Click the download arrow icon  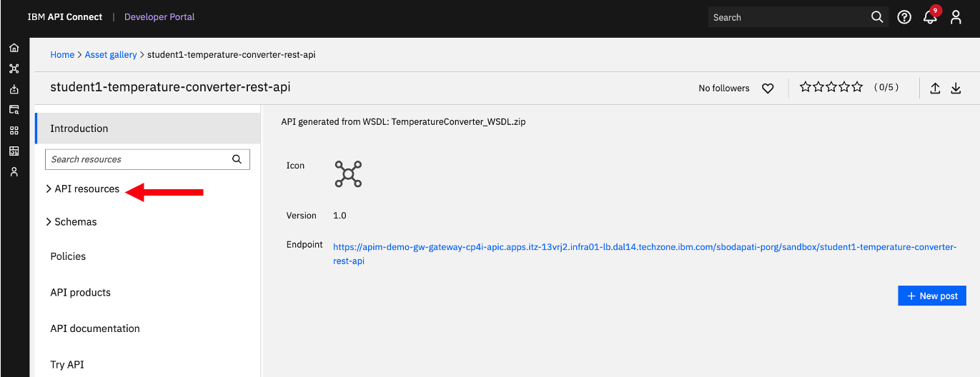click(956, 89)
